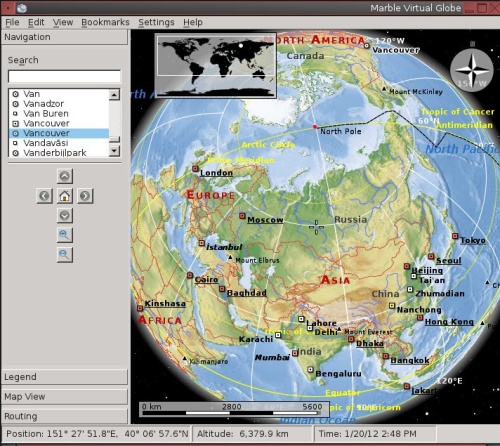The height and width of the screenshot is (446, 500).
Task: Select highlighted Vancouver search result
Action: (x=59, y=133)
